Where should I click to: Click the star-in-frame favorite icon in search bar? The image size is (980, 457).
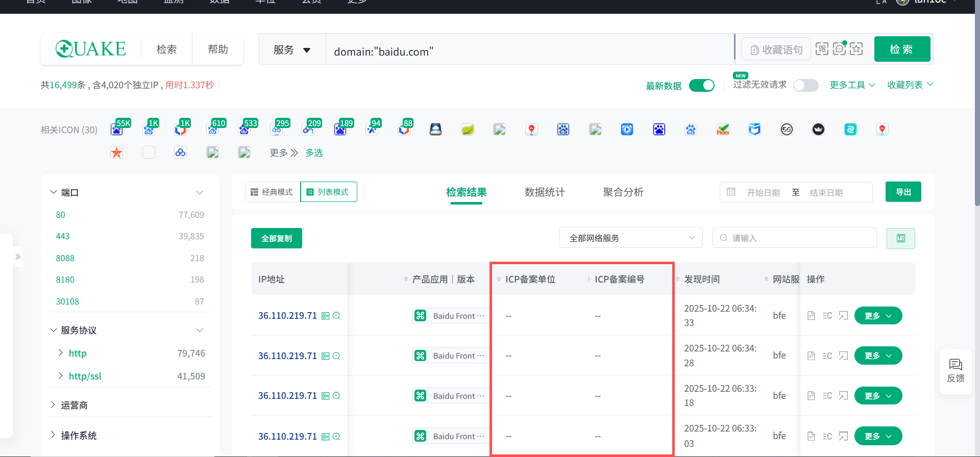856,49
